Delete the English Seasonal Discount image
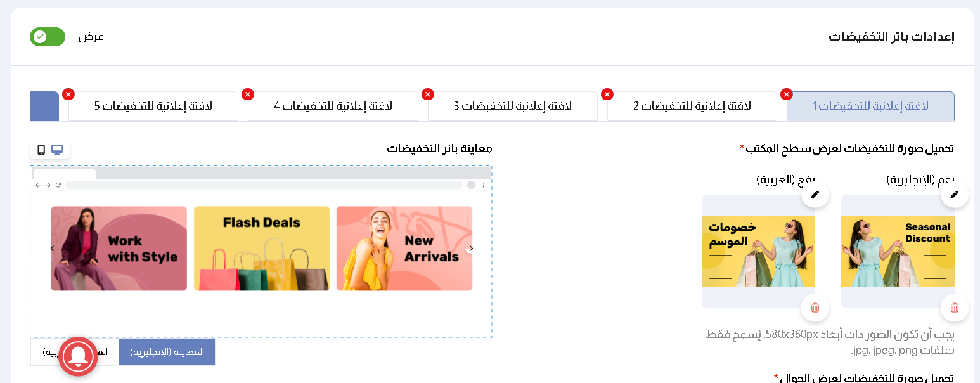 [955, 308]
